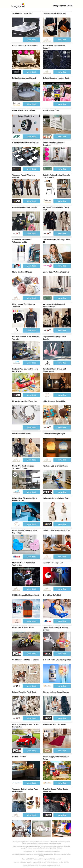Click the Furniture Dealz seller logo
Viewport: 83px width, 868px height.
pos(47,136)
